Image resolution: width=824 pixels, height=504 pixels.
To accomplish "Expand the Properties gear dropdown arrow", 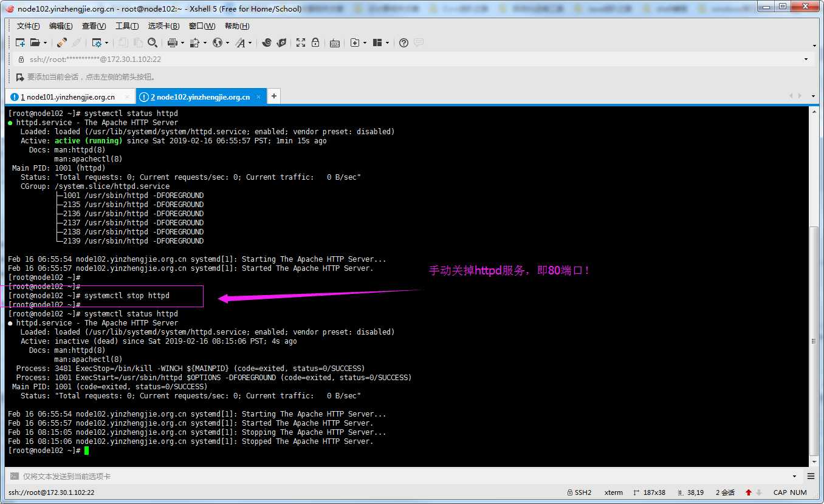I will [106, 43].
